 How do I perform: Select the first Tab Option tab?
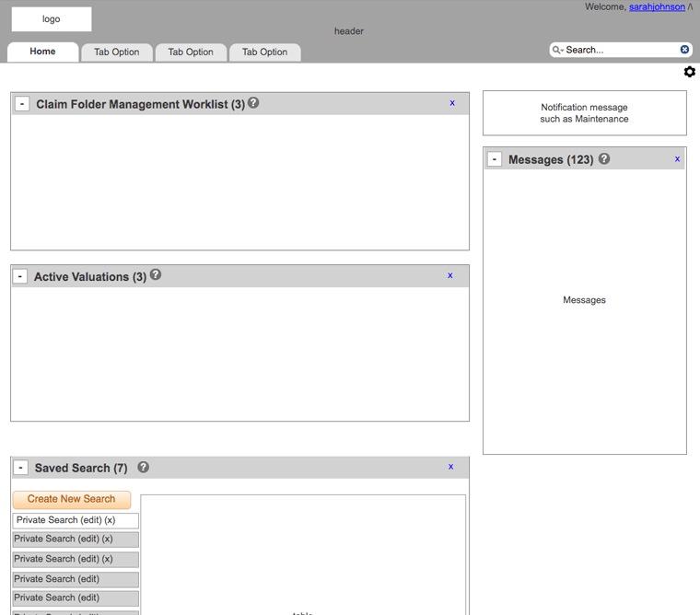(117, 52)
